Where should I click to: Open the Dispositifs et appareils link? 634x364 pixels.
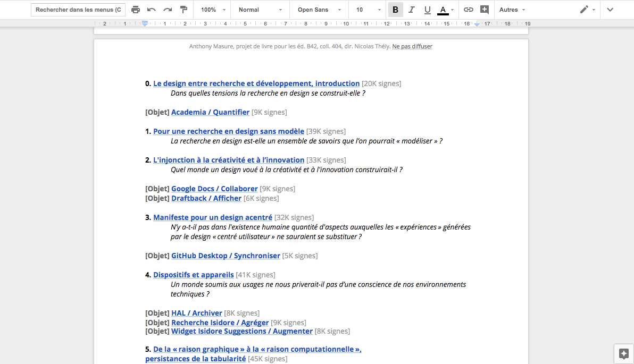[x=193, y=275]
